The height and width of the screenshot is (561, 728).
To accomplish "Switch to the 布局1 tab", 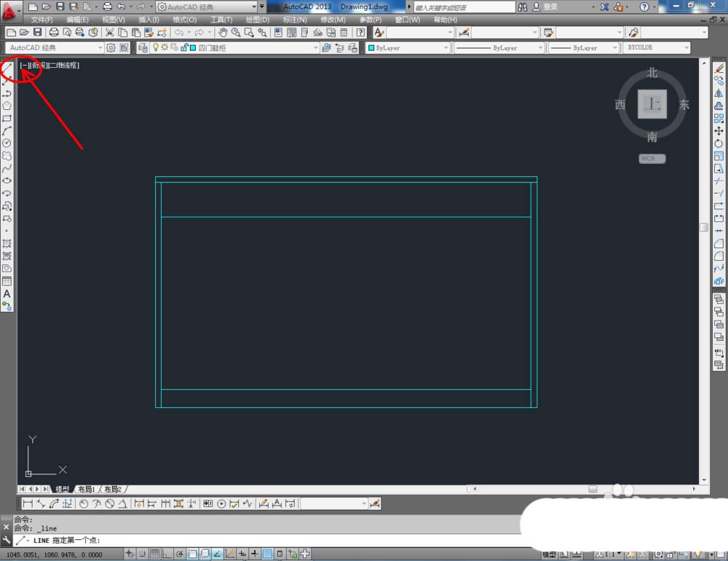I will tap(87, 489).
